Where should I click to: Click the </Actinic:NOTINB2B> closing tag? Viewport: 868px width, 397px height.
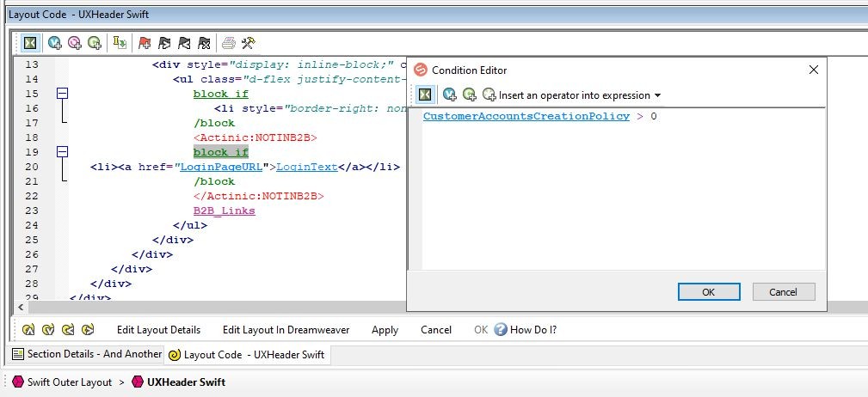click(x=259, y=196)
